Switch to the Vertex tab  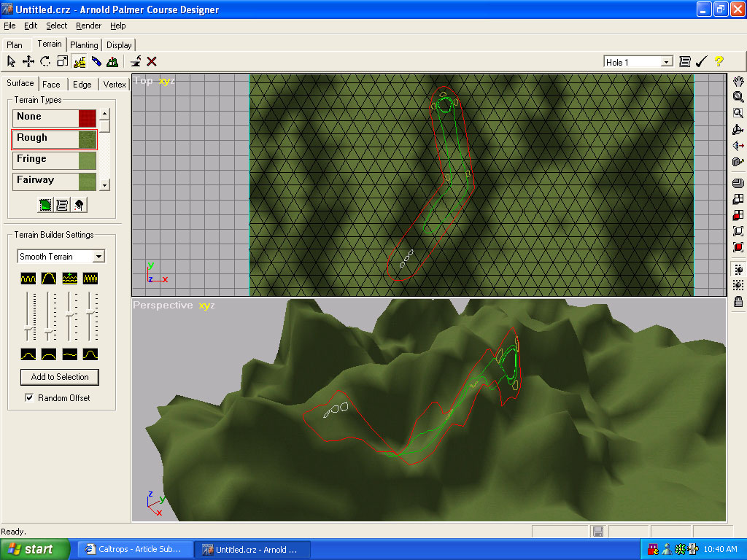tap(115, 85)
